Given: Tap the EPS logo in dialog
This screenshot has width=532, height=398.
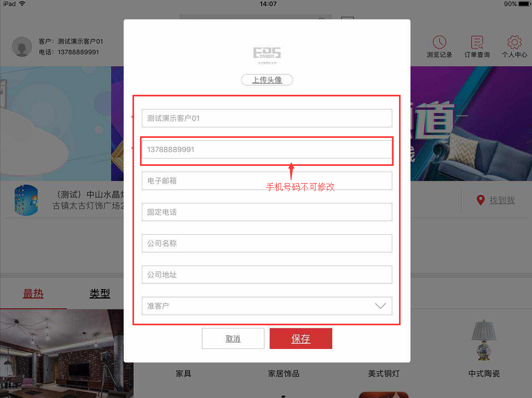Looking at the screenshot, I should click(x=267, y=55).
